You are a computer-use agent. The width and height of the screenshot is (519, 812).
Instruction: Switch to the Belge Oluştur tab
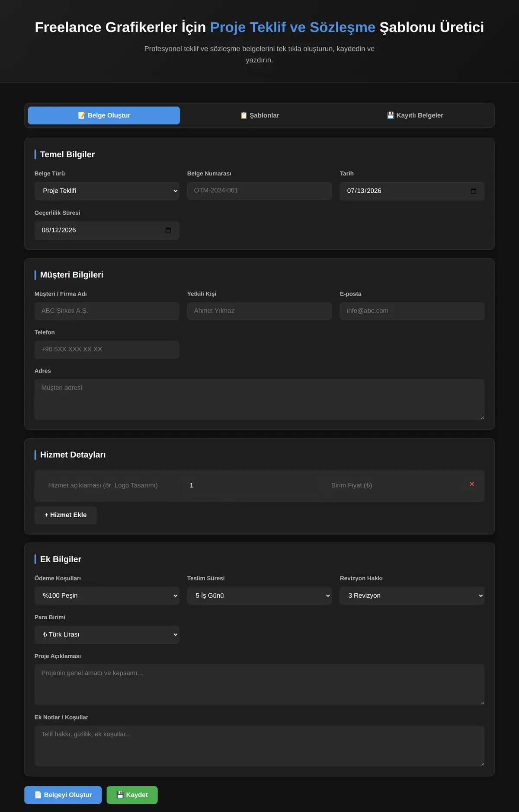[104, 115]
